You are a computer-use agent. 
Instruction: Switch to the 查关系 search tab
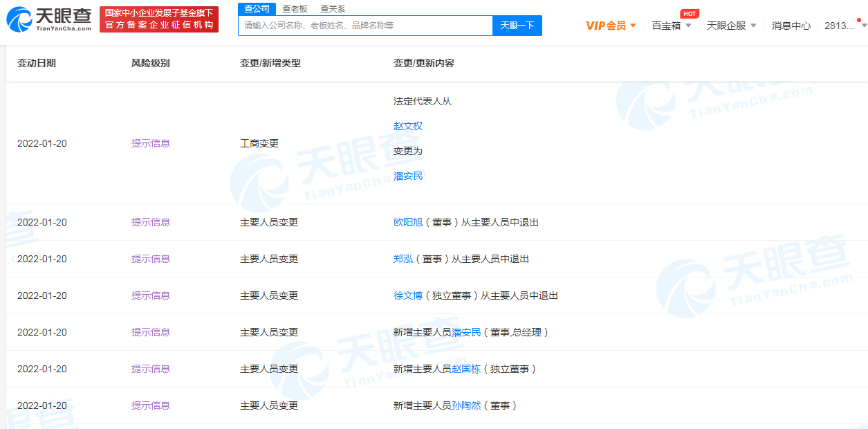[x=333, y=8]
